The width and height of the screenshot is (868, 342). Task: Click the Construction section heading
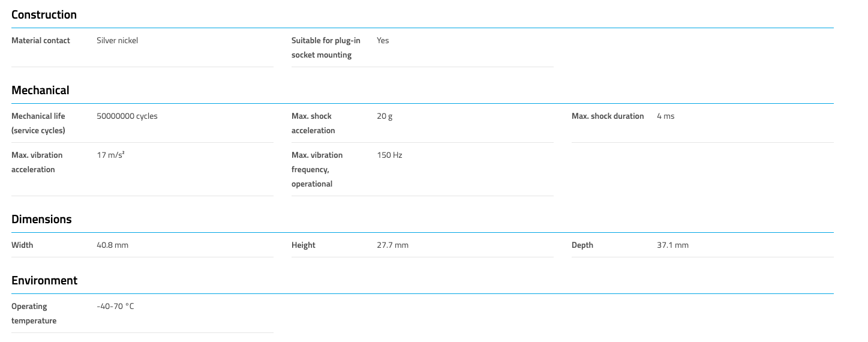(x=44, y=15)
